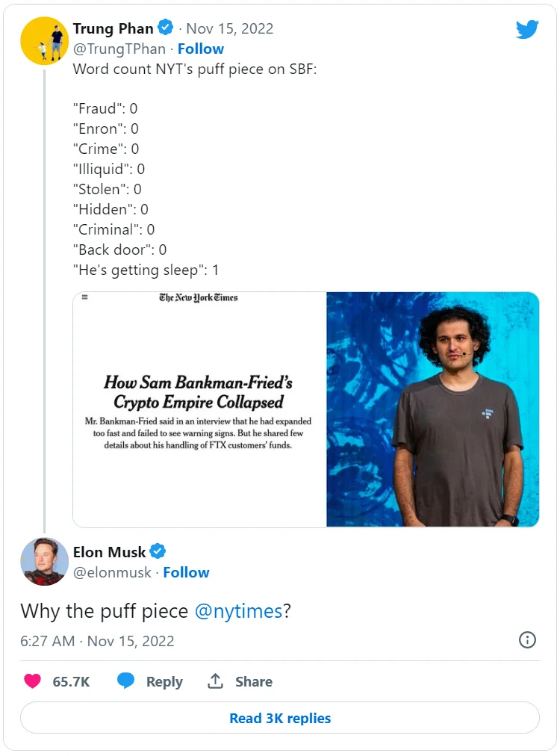Follow the @elonmusk account

coord(186,572)
